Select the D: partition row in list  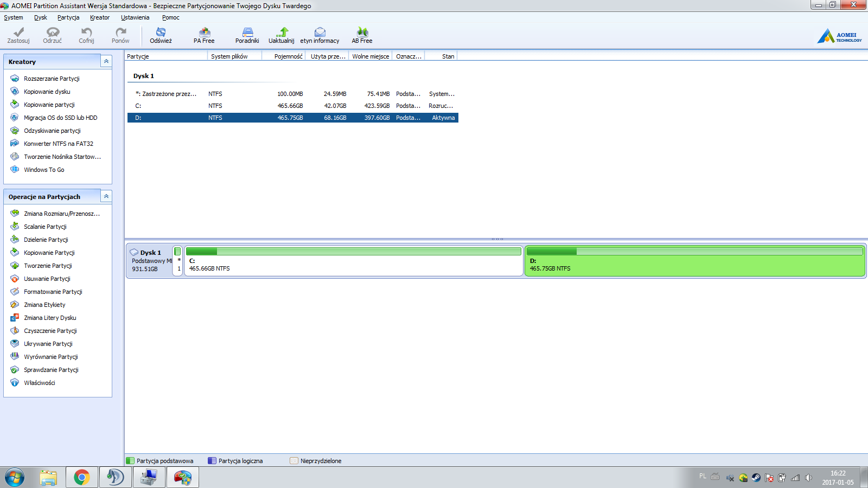point(293,118)
